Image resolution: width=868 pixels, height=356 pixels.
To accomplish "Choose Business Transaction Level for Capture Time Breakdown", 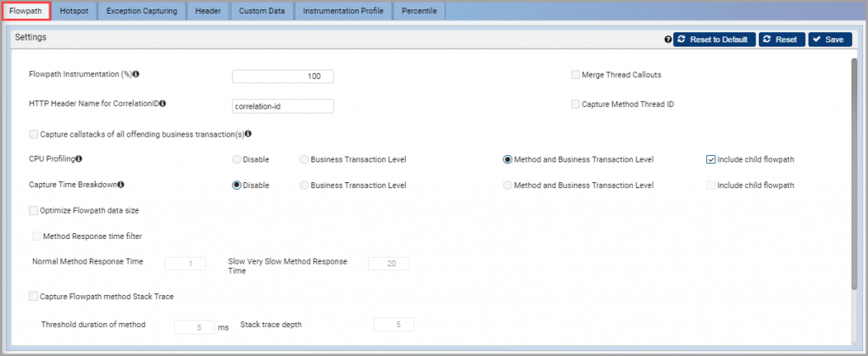I will (304, 186).
